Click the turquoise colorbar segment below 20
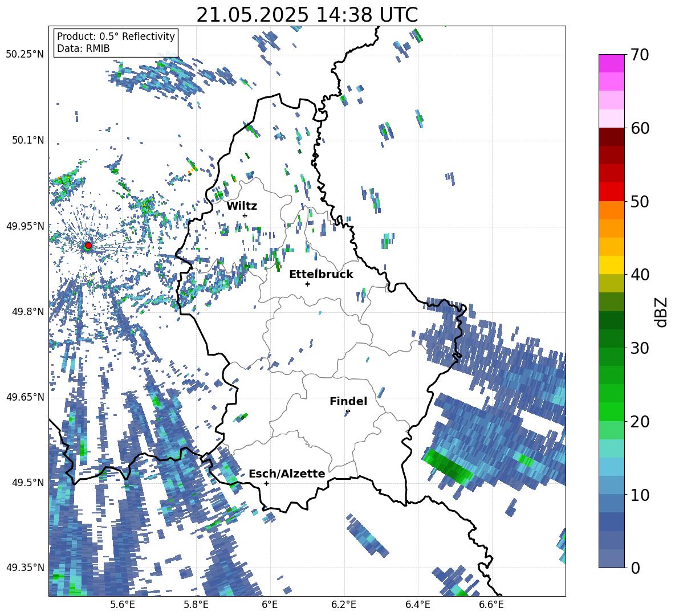This screenshot has width=675, height=616. (611, 448)
